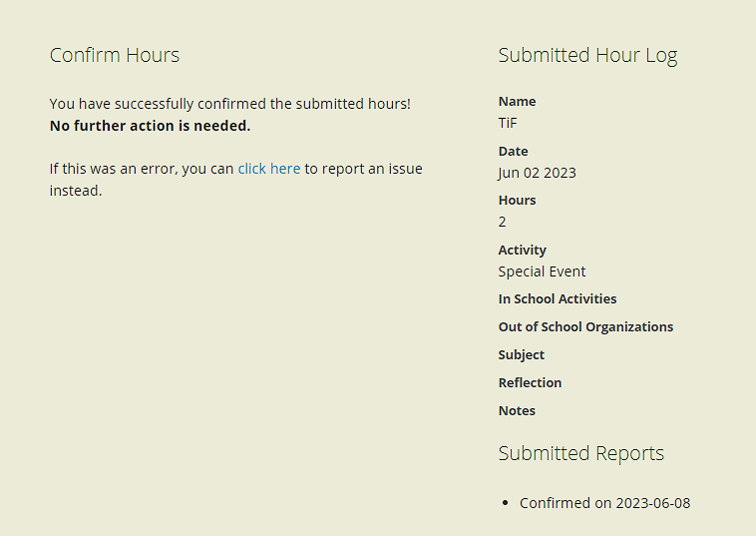
Task: Click the 'Hours' field label
Action: [x=517, y=201]
